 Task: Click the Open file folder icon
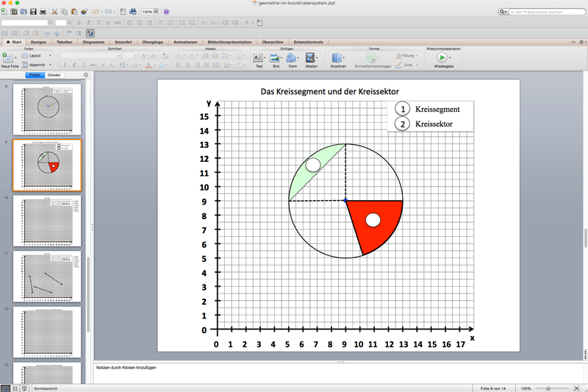pos(24,12)
